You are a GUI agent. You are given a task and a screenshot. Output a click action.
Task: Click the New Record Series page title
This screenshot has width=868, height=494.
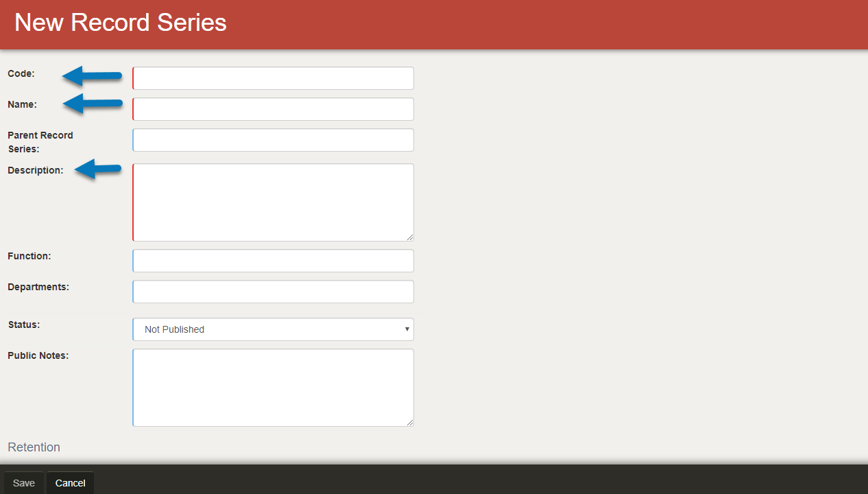point(121,23)
